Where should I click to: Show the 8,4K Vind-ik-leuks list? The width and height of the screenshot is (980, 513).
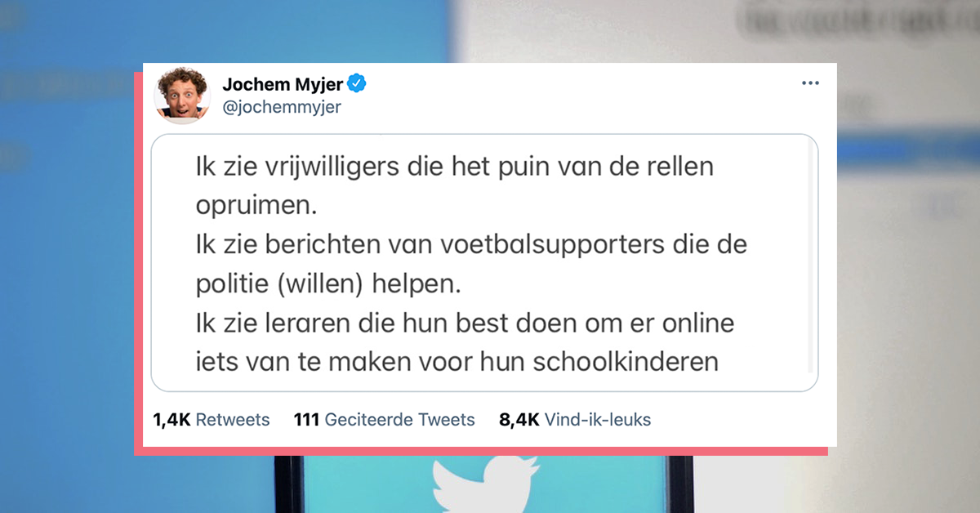575,420
